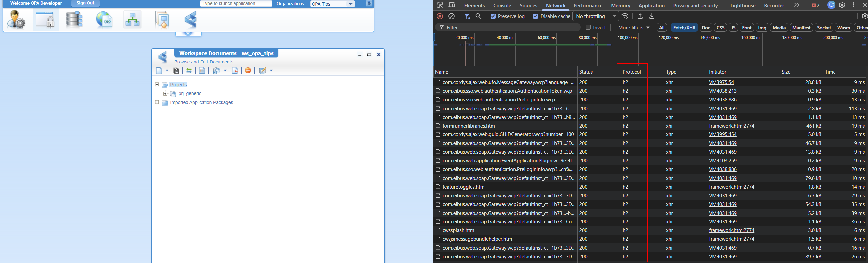868x263 pixels.
Task: Clear the network log
Action: (x=451, y=16)
